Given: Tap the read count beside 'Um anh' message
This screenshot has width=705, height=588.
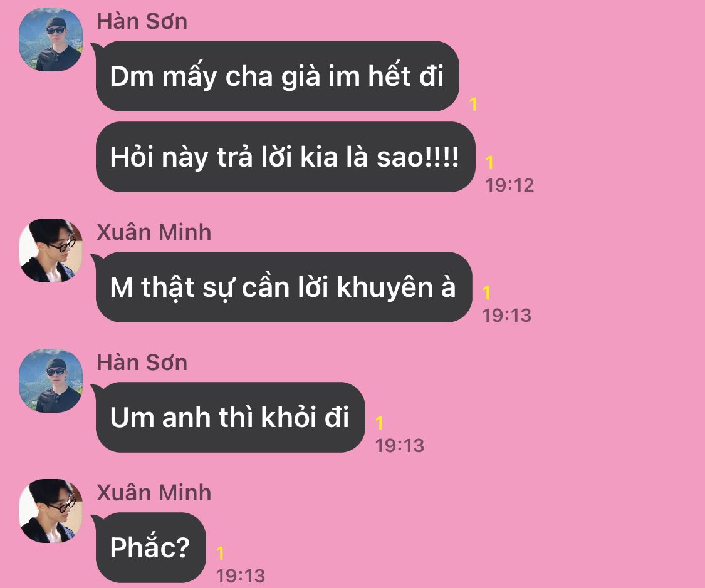Looking at the screenshot, I should pos(380,423).
